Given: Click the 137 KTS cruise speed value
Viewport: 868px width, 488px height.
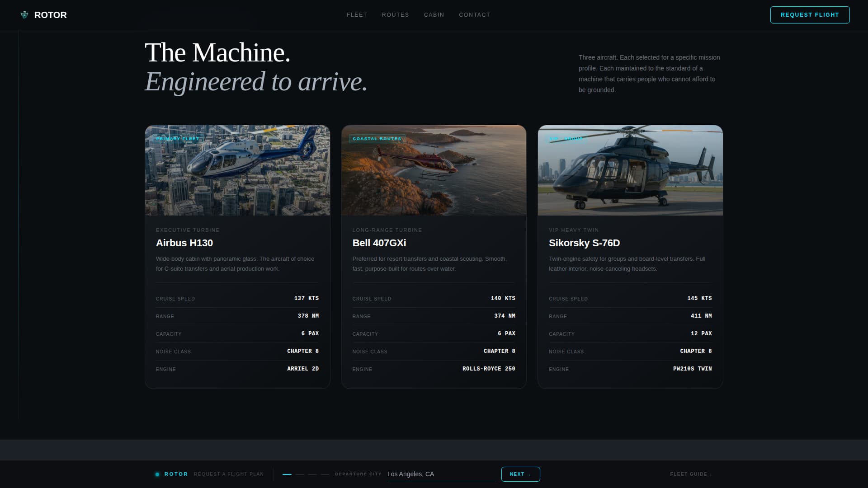Looking at the screenshot, I should [307, 298].
